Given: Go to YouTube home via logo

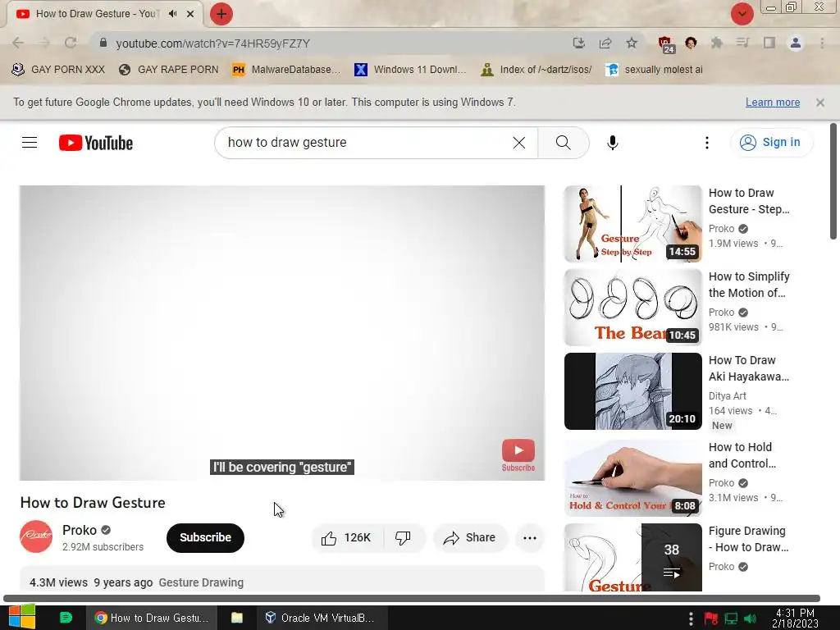Looking at the screenshot, I should (x=96, y=143).
